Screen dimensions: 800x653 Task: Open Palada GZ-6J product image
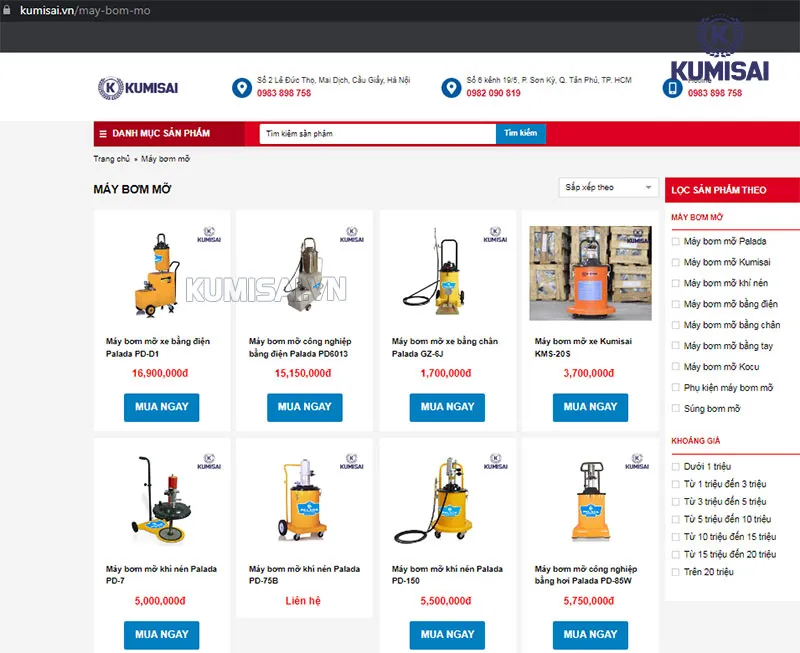click(447, 273)
